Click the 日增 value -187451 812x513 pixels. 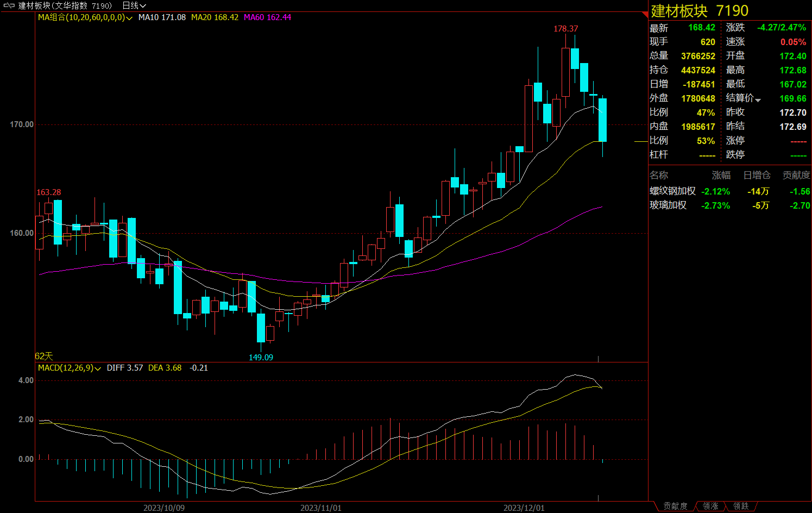(x=699, y=84)
